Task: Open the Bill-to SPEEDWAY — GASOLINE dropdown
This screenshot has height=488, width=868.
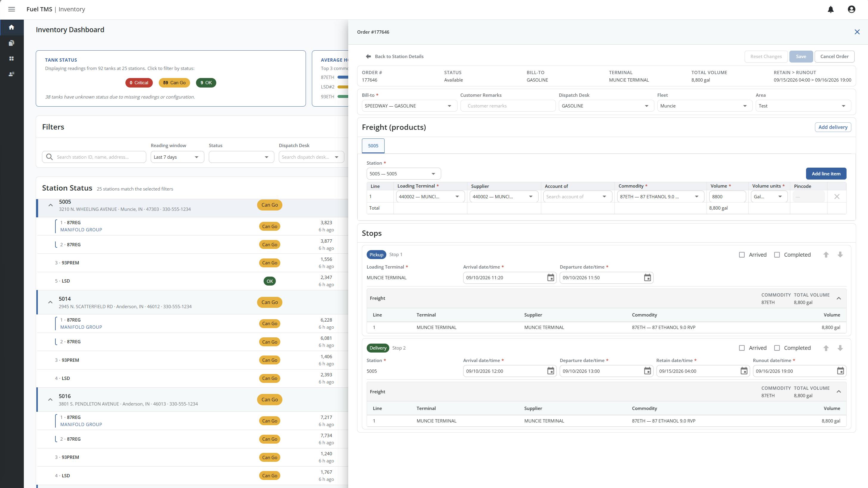Action: (x=409, y=106)
